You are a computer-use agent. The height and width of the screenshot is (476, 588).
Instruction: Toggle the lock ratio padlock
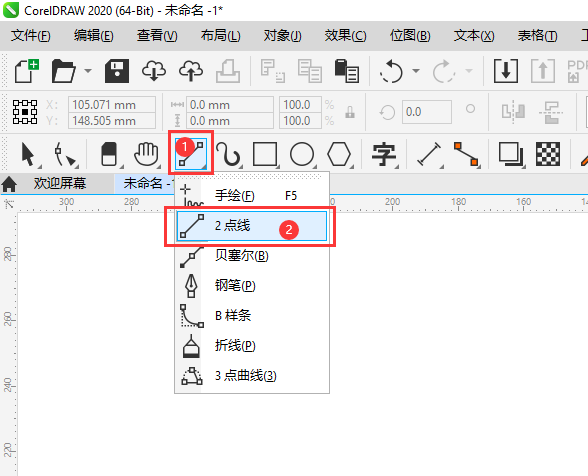coord(350,112)
